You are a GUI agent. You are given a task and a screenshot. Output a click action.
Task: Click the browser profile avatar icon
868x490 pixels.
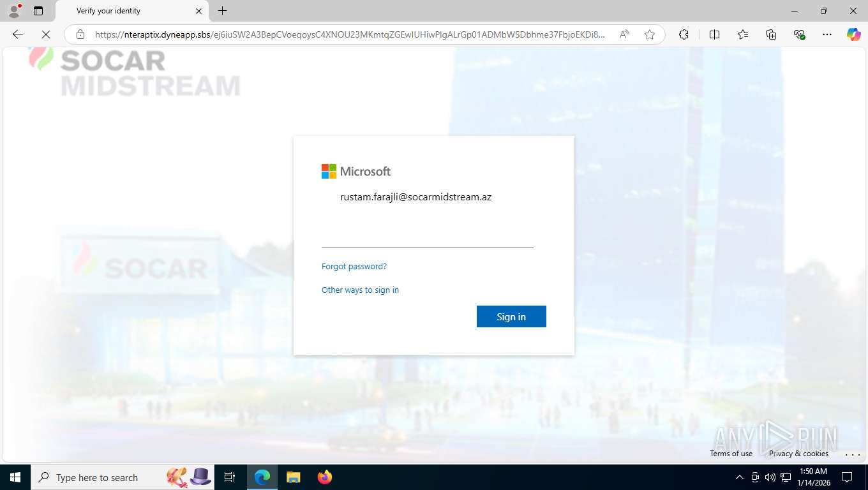click(x=14, y=11)
